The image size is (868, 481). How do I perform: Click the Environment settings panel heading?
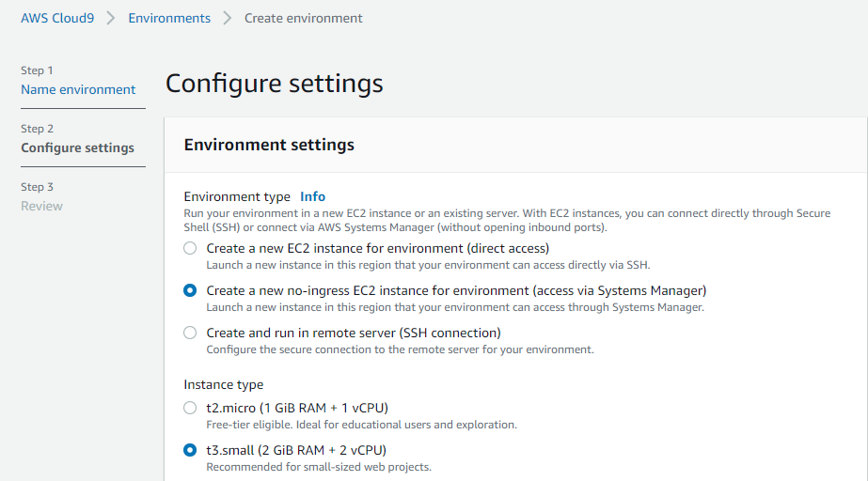point(269,145)
